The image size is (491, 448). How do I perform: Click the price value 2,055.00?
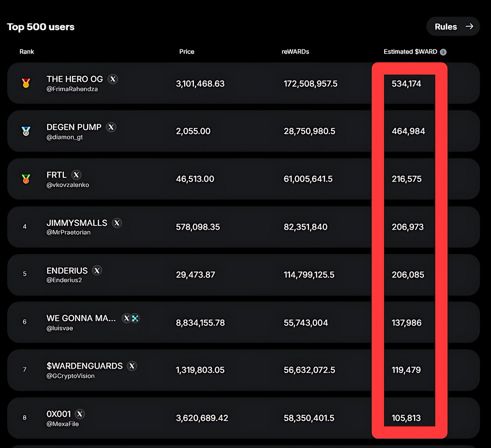pos(193,131)
